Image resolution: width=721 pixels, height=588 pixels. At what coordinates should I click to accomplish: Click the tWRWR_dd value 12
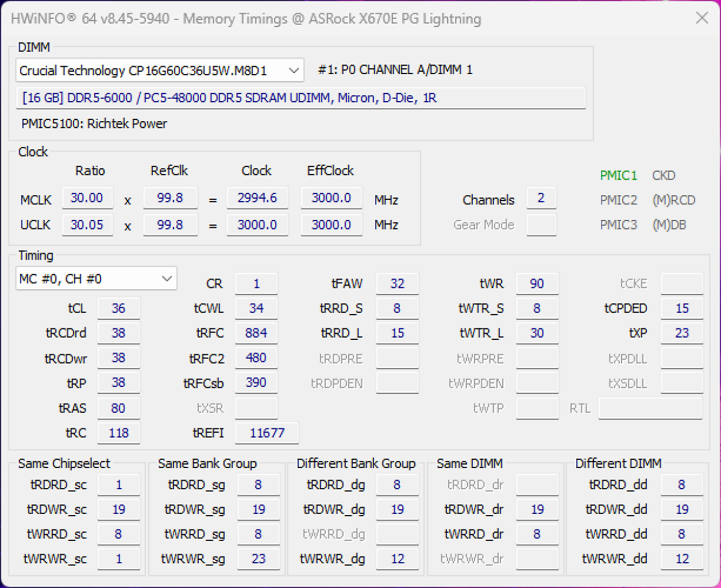(x=682, y=559)
